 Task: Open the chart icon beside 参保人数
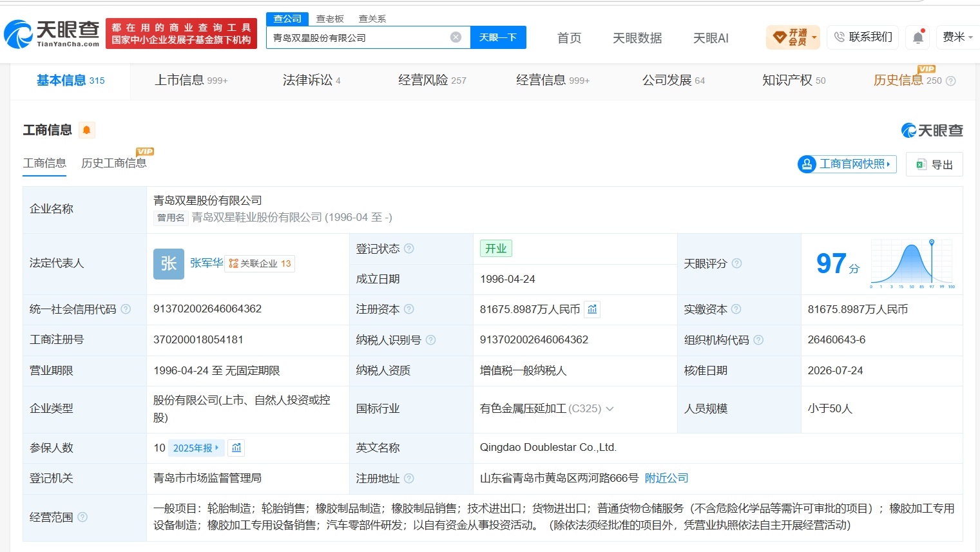236,448
